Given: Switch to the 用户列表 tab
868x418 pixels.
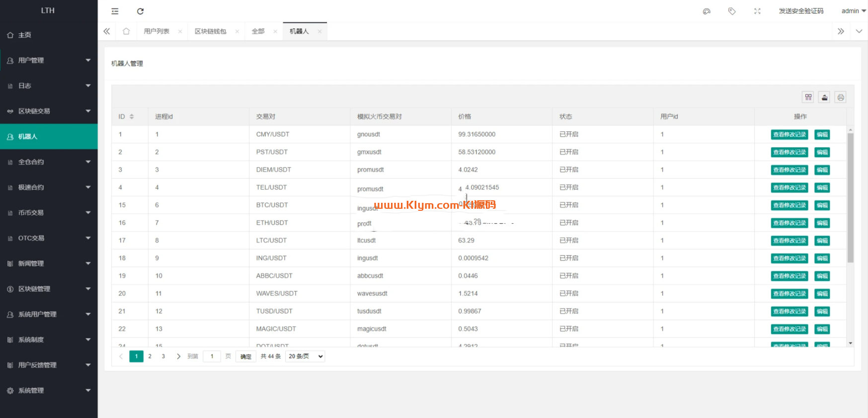Looking at the screenshot, I should [x=157, y=31].
